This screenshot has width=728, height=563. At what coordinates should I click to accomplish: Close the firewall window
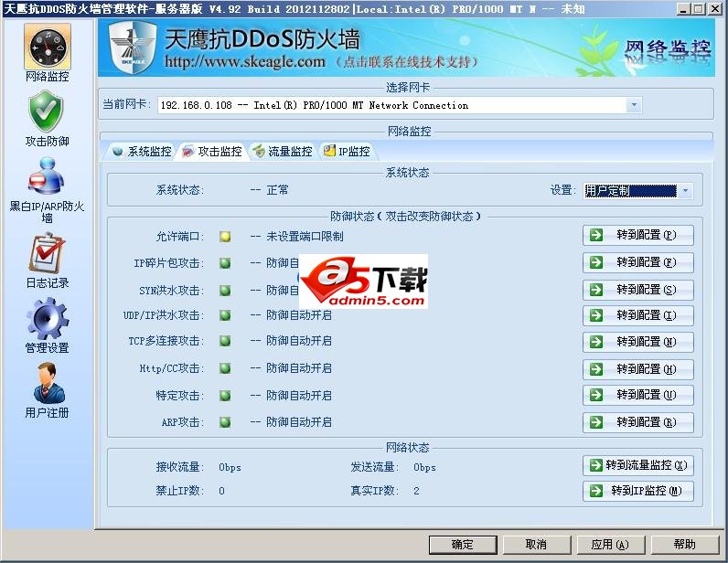715,9
